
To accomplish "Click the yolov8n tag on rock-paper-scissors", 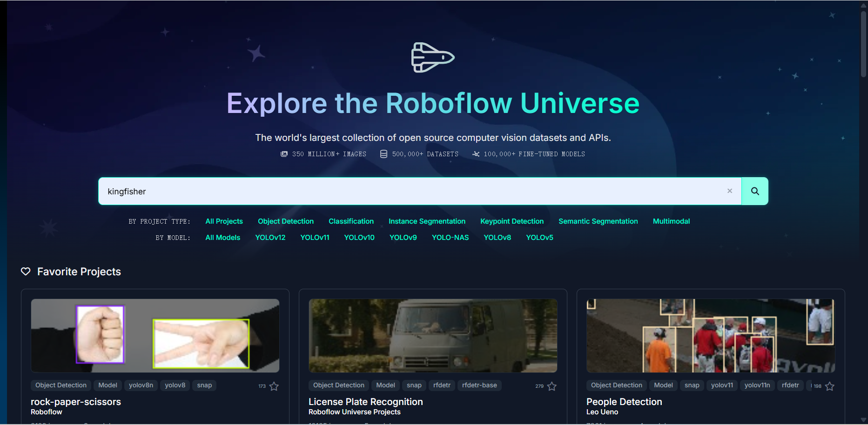I will pyautogui.click(x=141, y=385).
